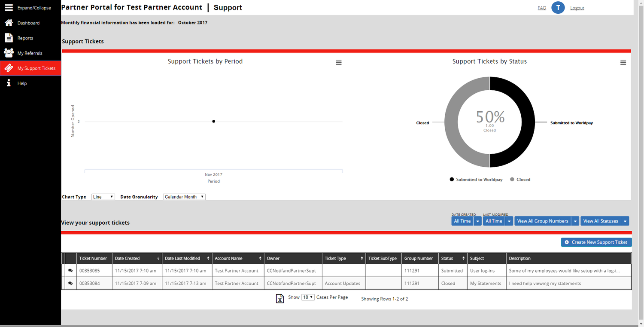Viewport: 644px width, 327px height.
Task: Open the Support Tickets by Status chart menu
Action: [623, 63]
